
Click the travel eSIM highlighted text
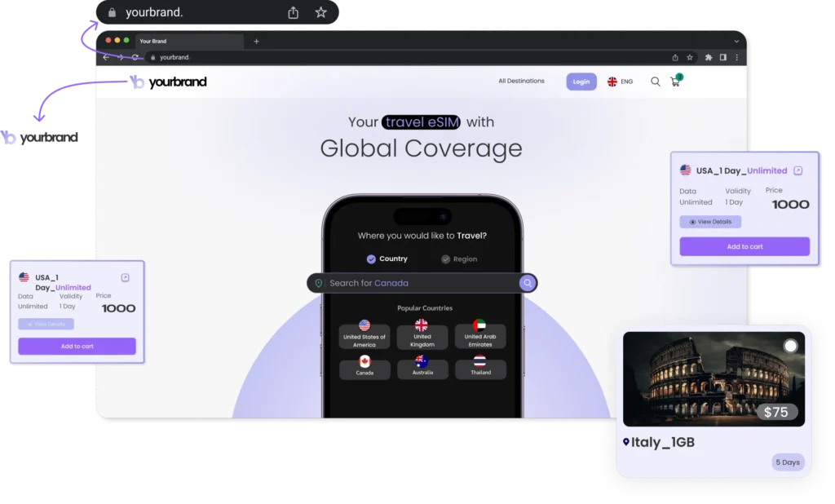[x=421, y=122]
